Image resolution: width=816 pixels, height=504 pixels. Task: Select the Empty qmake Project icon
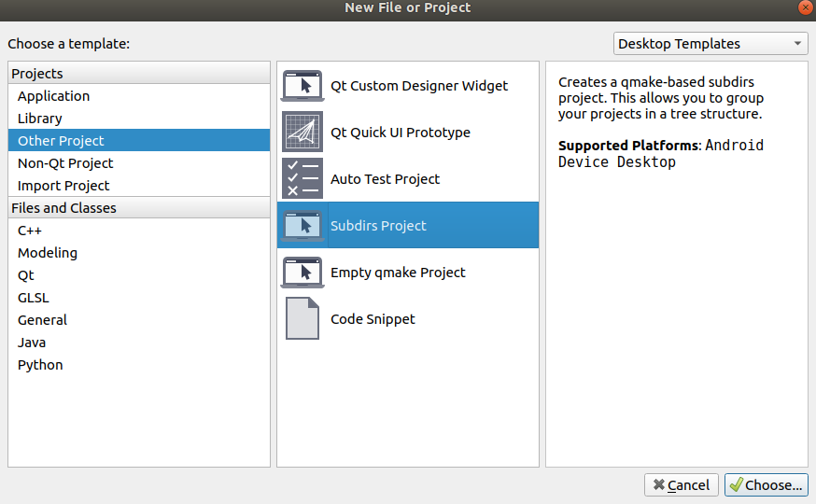tap(302, 272)
